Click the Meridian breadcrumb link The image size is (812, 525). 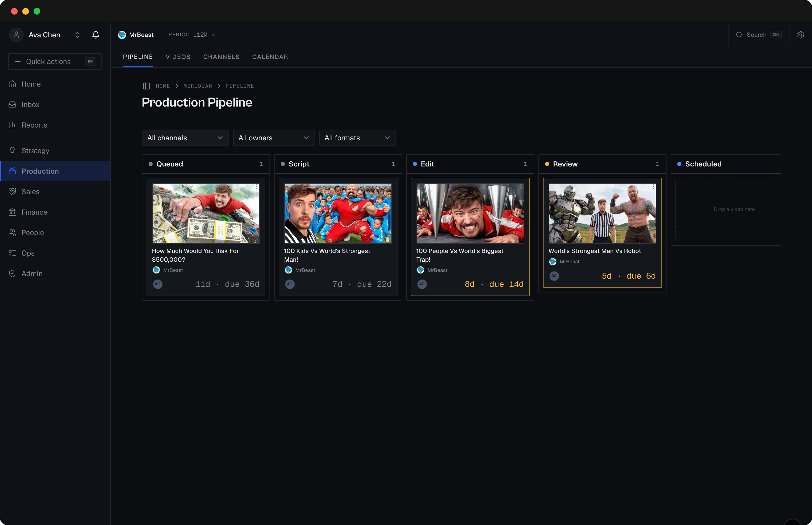pos(198,86)
